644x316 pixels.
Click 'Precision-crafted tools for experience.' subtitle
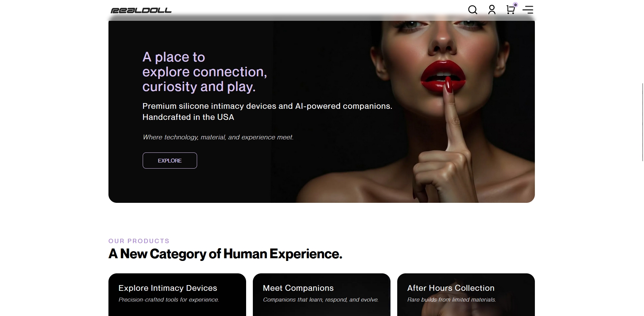coord(169,300)
